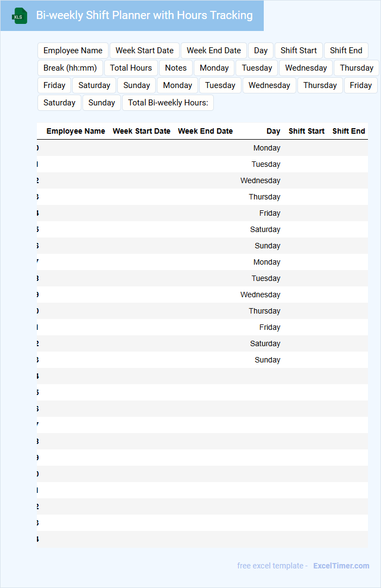
Task: Choose the Week End Date tag button
Action: point(213,51)
